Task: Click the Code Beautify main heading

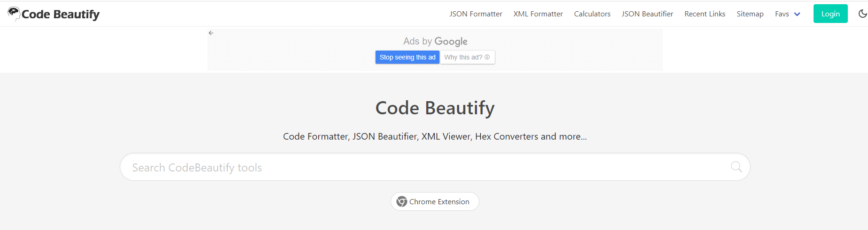Action: [x=435, y=108]
